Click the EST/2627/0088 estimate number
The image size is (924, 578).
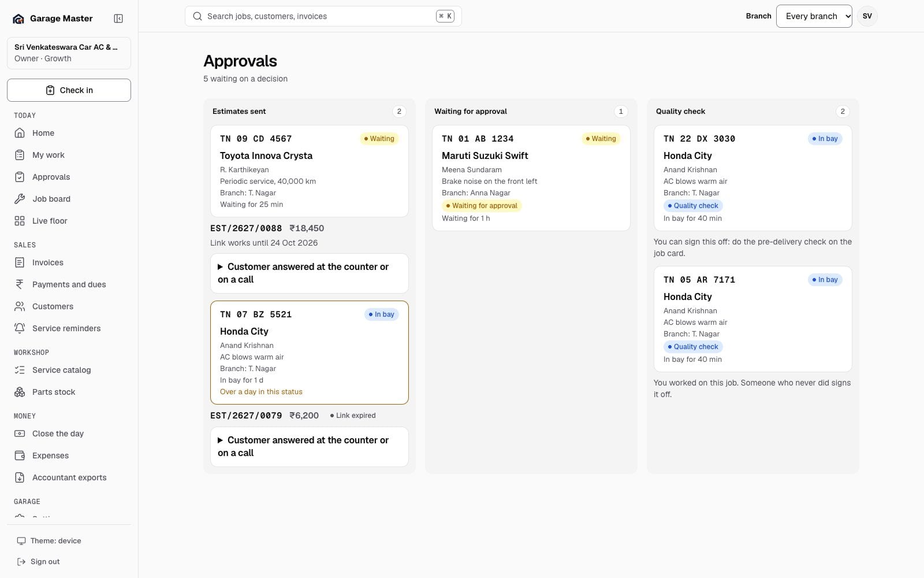coord(246,228)
